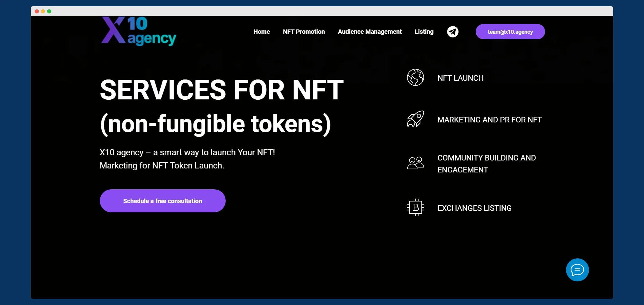Open the Listing navigation item
Image resolution: width=644 pixels, height=305 pixels.
tap(424, 32)
